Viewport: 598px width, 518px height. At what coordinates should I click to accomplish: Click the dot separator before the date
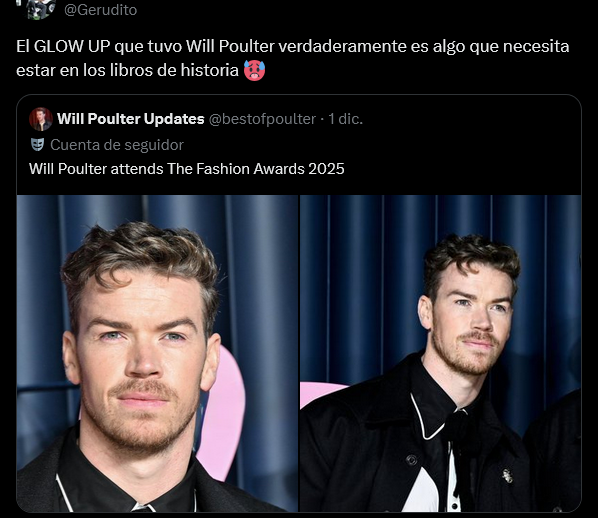click(322, 119)
